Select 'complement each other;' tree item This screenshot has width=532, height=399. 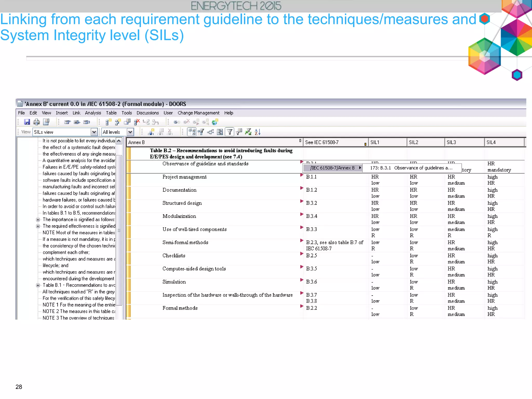click(66, 252)
